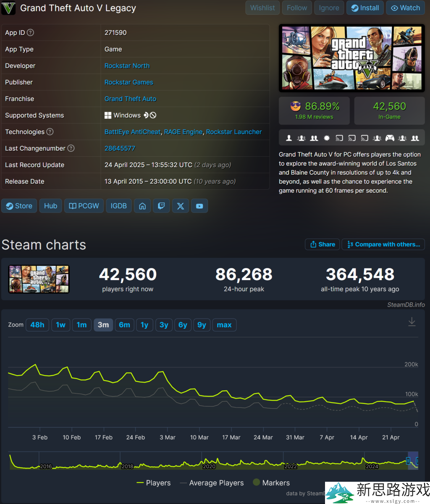Click the Steam Deck icon beside Windows
This screenshot has height=504, width=430.
click(146, 115)
